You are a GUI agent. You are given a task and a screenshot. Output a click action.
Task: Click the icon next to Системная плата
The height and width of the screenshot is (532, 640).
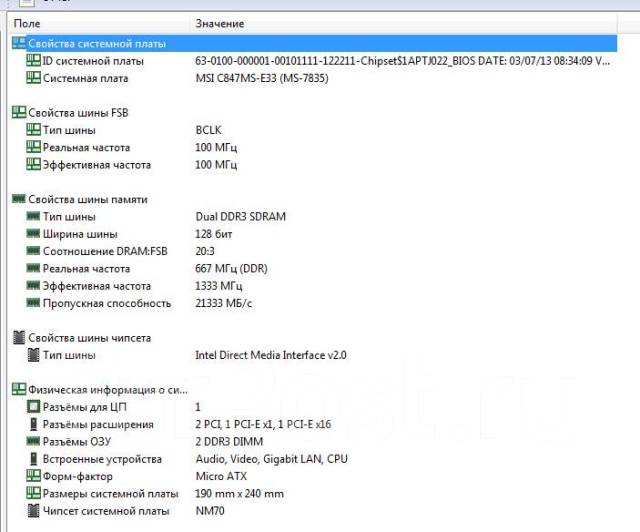[33, 78]
